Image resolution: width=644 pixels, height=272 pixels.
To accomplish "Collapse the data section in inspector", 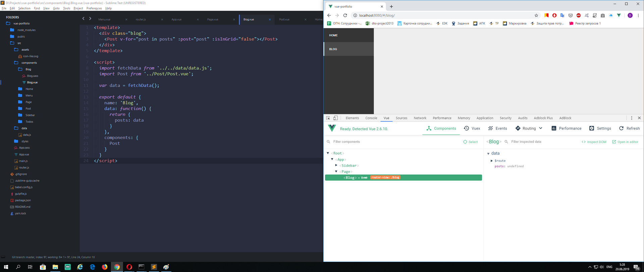I will 488,153.
